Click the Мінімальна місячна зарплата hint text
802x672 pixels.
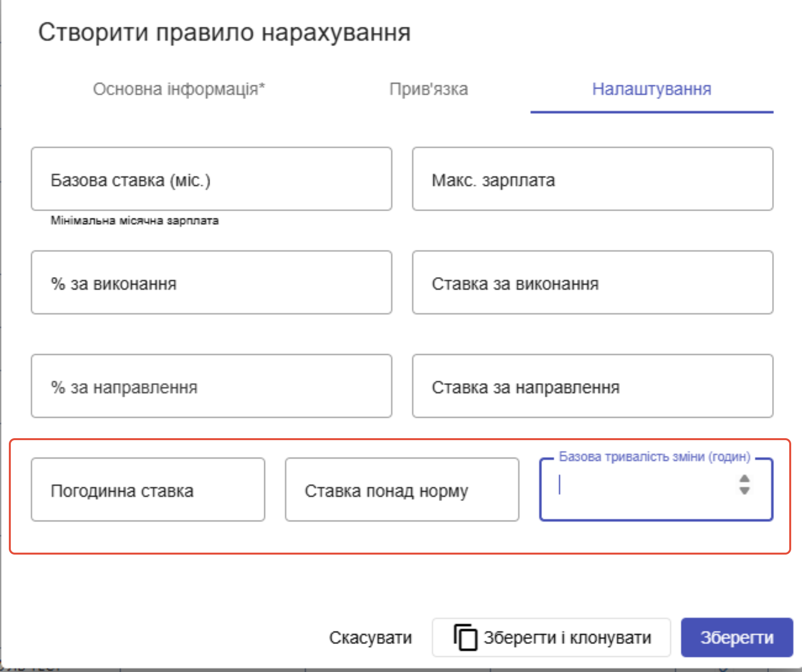[x=135, y=221]
